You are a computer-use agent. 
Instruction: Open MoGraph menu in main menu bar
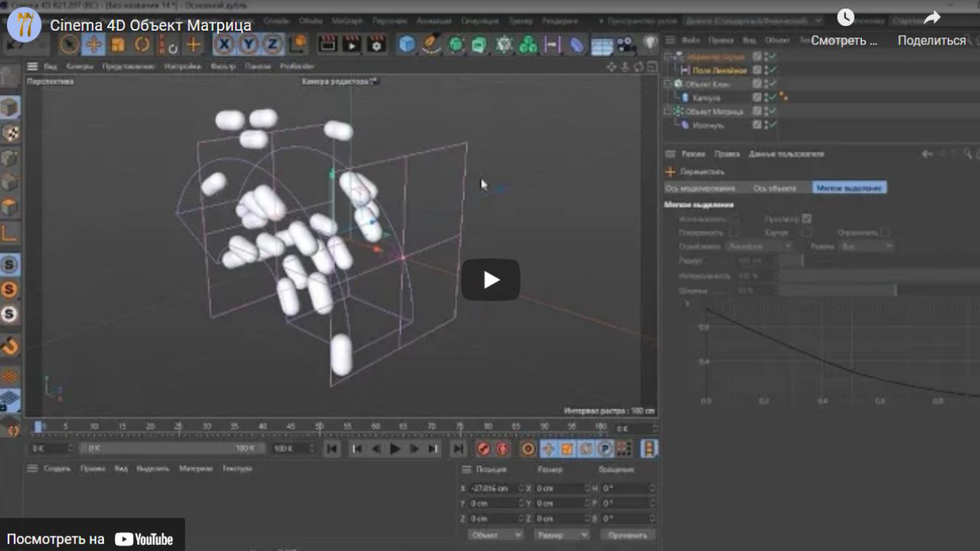[348, 20]
